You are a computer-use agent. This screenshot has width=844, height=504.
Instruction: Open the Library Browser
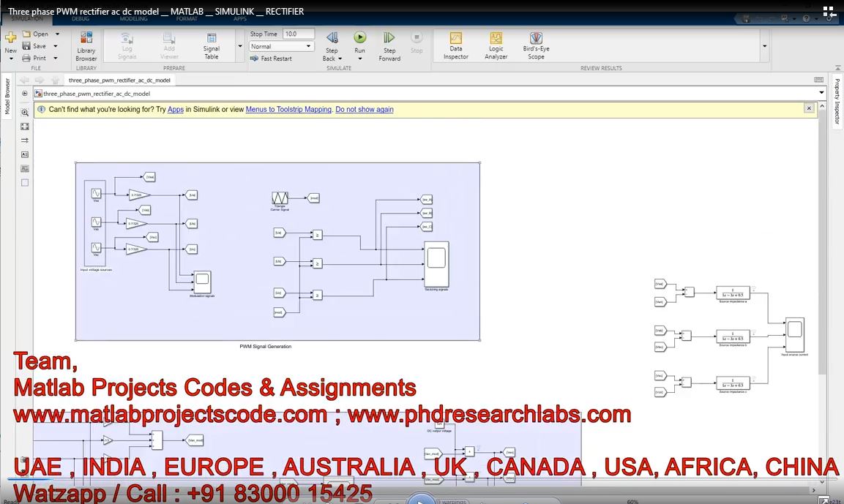point(86,46)
